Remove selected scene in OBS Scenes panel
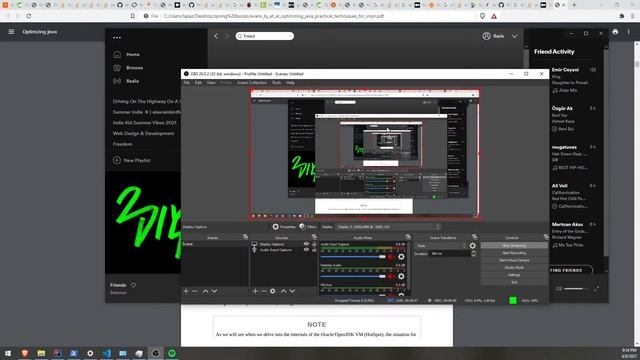 pos(195,291)
